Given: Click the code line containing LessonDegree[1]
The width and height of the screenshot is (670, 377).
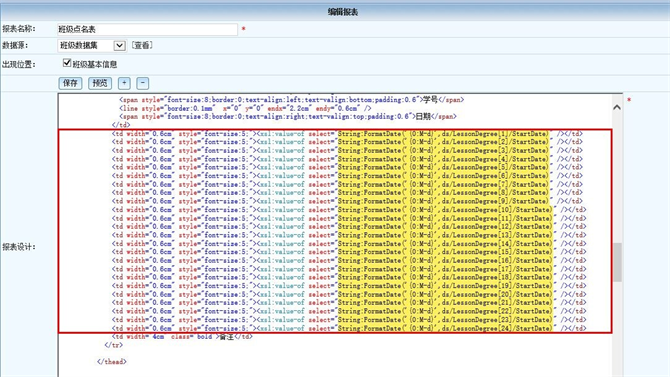Looking at the screenshot, I should pyautogui.click(x=347, y=133).
